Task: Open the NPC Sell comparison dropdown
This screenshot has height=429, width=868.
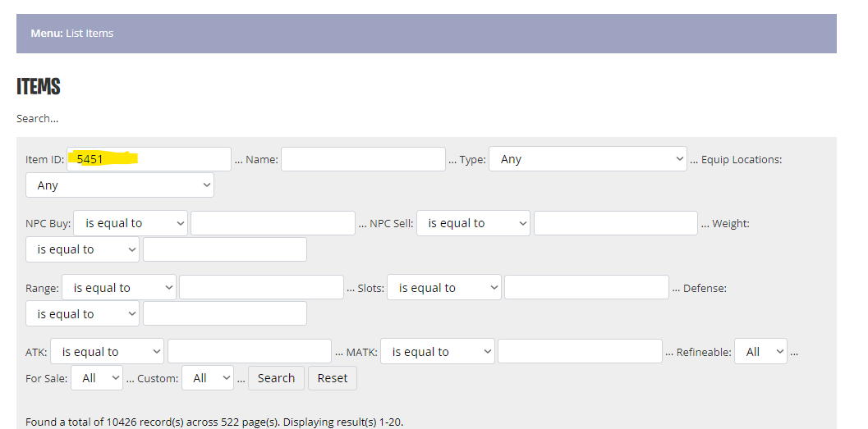Action: click(473, 223)
